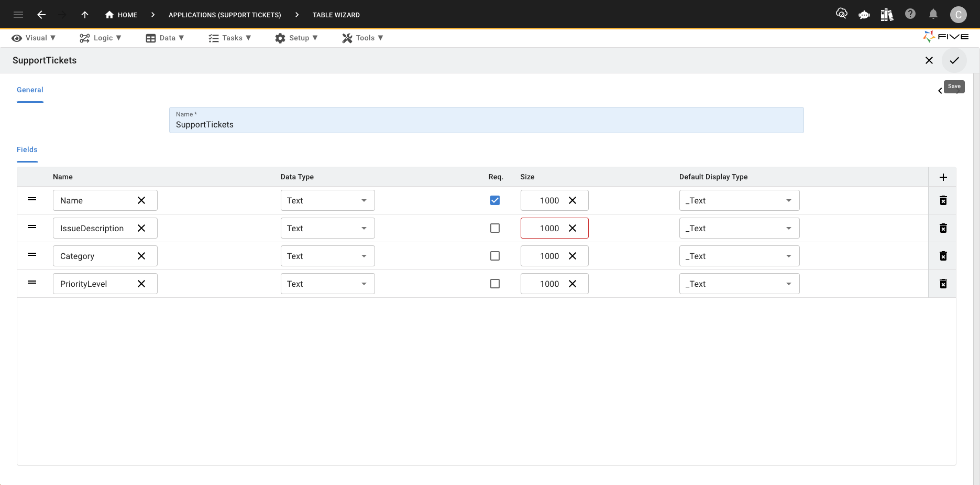Open the Setup menu
Screen dimensions: 980x485
296,38
